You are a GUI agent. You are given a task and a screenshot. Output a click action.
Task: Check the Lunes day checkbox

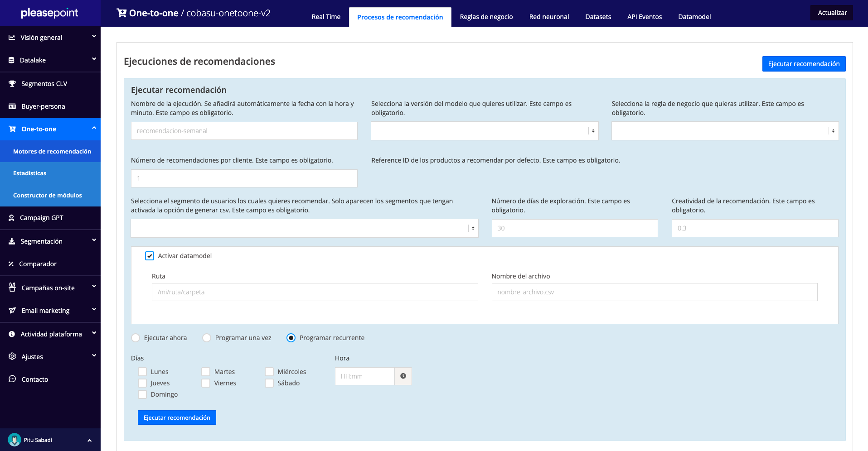click(142, 372)
